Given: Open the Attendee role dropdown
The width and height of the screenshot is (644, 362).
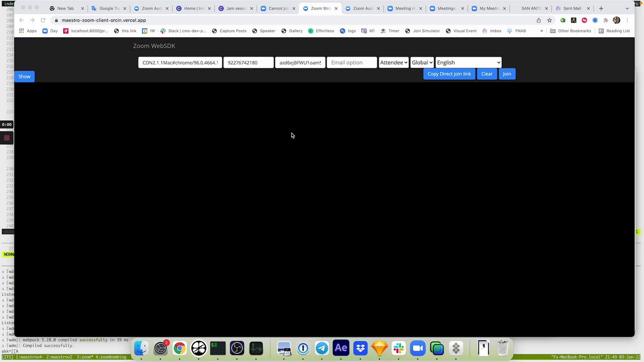Looking at the screenshot, I should 393,62.
